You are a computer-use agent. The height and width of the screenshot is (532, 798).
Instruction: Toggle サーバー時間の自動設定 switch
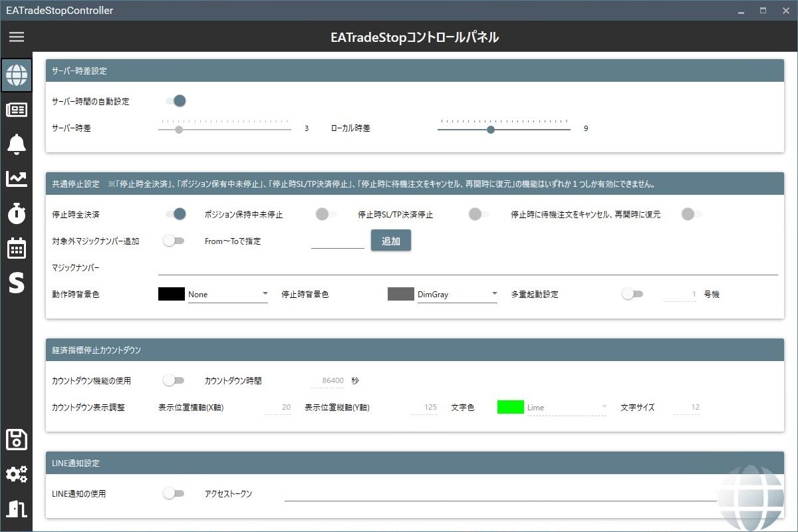[175, 101]
